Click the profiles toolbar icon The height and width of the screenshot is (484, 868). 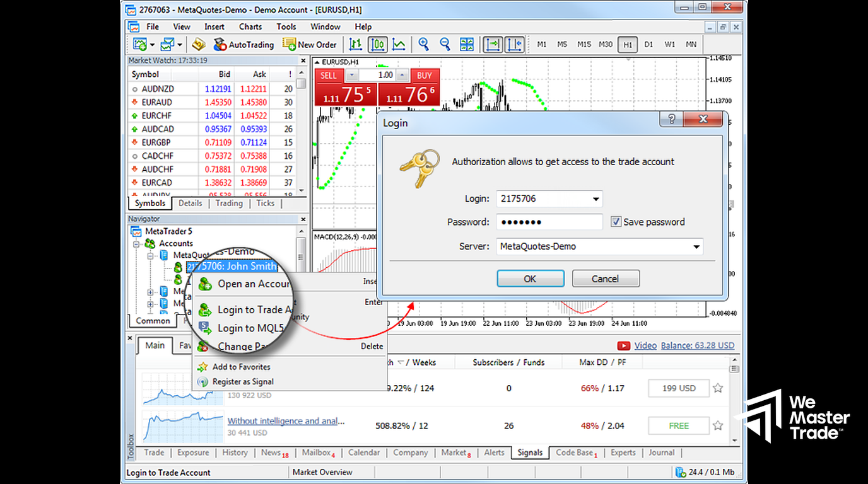click(x=167, y=44)
